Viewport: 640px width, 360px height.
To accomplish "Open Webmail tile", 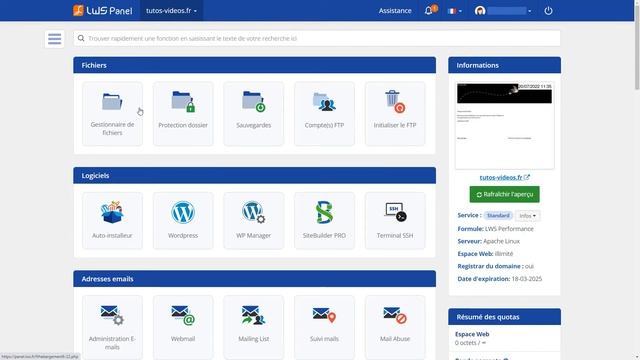I will [183, 327].
